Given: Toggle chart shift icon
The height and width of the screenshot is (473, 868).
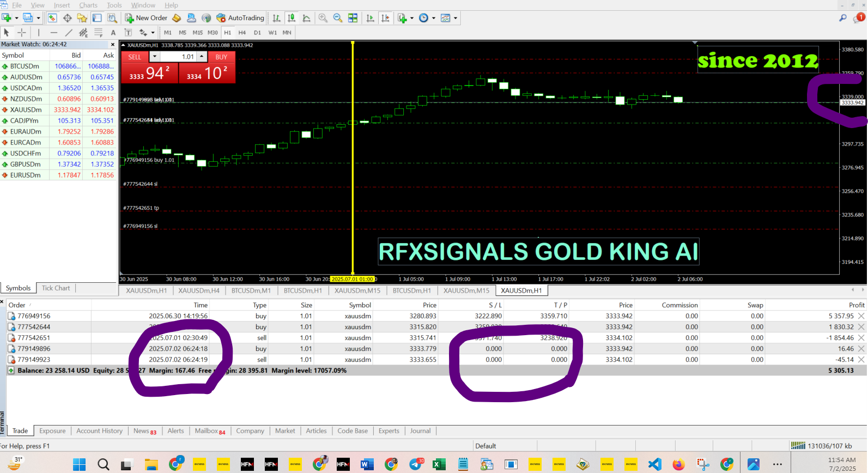Looking at the screenshot, I should (x=386, y=18).
